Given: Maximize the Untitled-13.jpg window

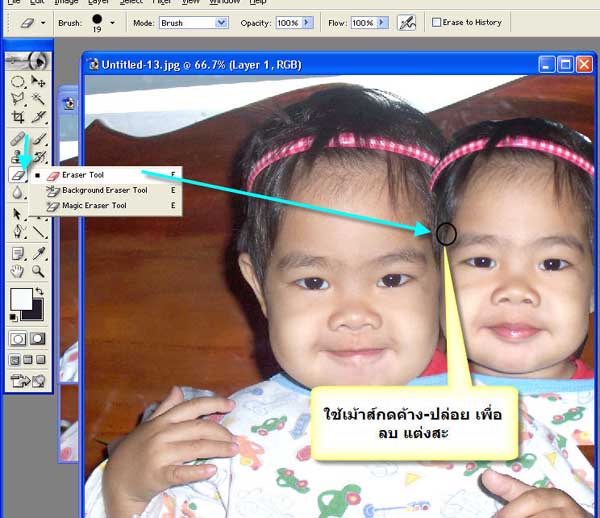Looking at the screenshot, I should click(565, 64).
